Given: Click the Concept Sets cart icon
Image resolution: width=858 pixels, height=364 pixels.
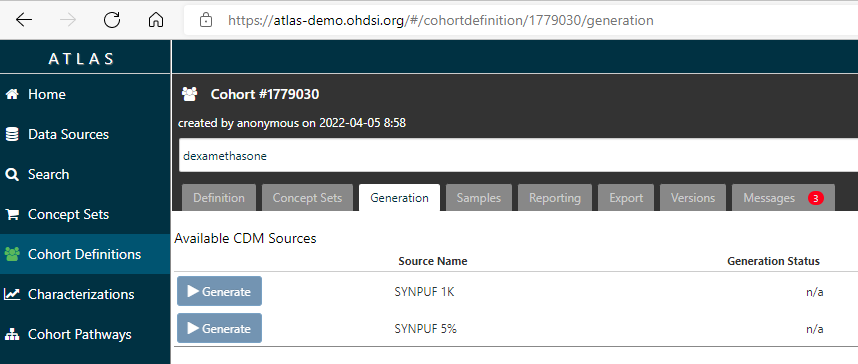Looking at the screenshot, I should point(12,215).
